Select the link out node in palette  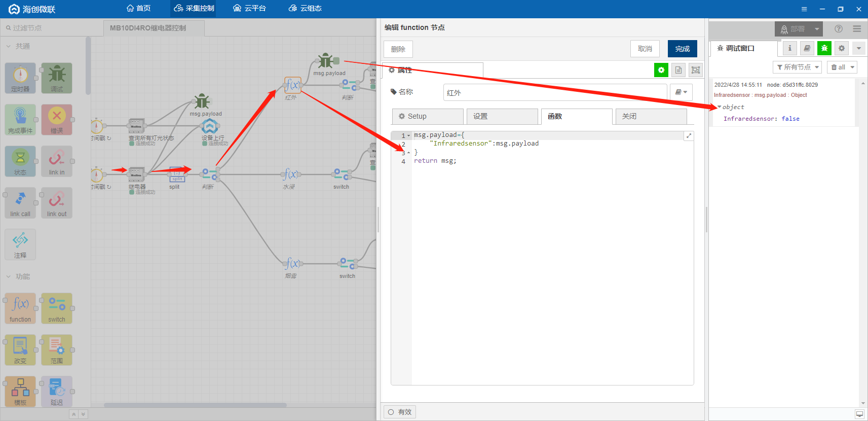(57, 203)
